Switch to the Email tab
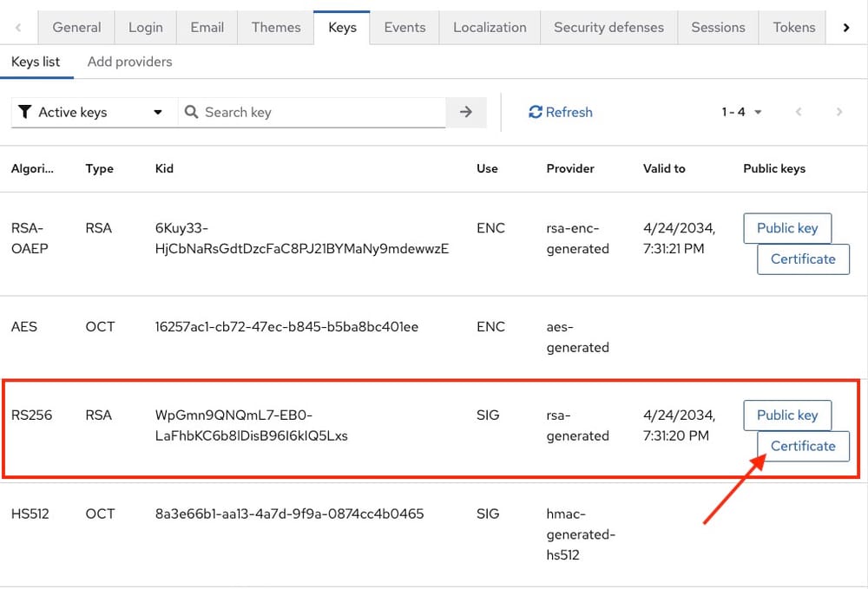The width and height of the screenshot is (868, 589). click(x=207, y=27)
